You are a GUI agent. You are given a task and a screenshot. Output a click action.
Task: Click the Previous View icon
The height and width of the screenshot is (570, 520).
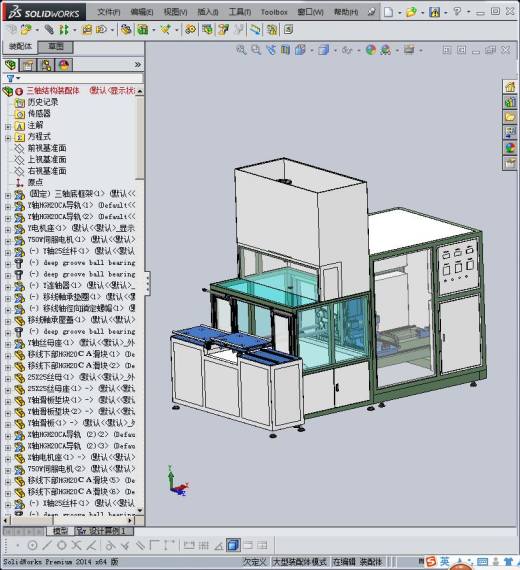271,50
